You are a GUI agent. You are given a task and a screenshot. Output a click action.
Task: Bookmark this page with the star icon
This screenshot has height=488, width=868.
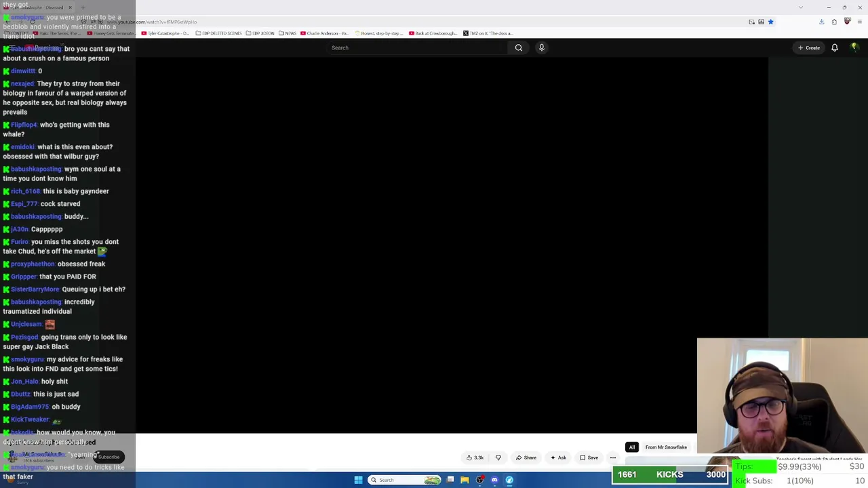pyautogui.click(x=770, y=22)
